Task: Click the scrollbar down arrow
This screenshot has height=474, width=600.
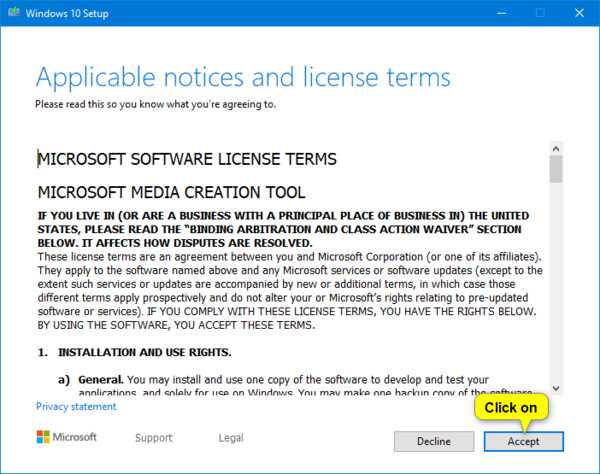Action: [x=556, y=389]
